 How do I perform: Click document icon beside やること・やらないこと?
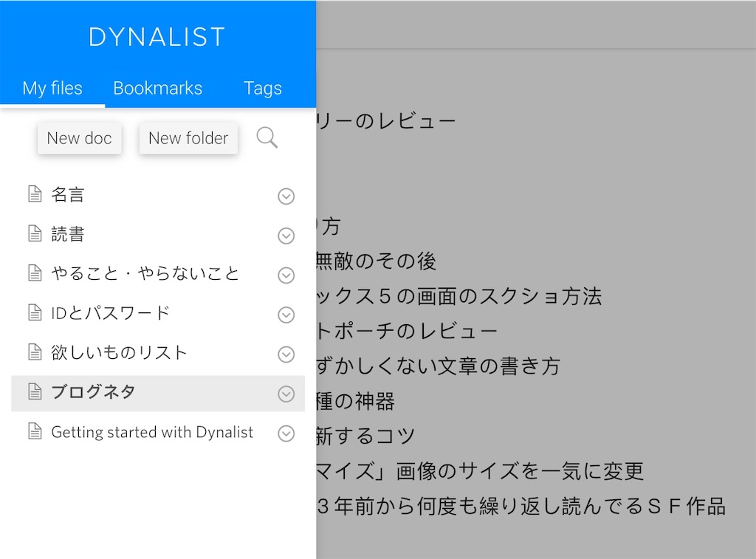(x=35, y=272)
